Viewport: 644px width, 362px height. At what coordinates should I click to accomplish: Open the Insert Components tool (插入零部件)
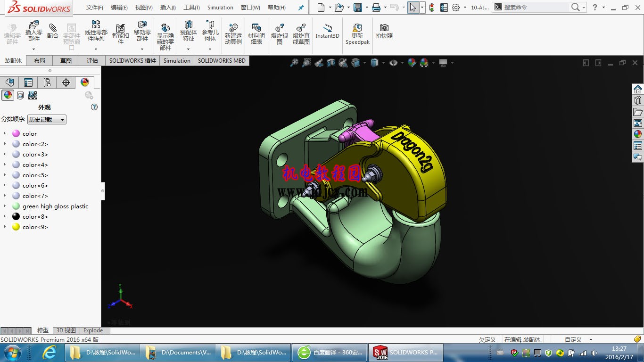point(33,31)
